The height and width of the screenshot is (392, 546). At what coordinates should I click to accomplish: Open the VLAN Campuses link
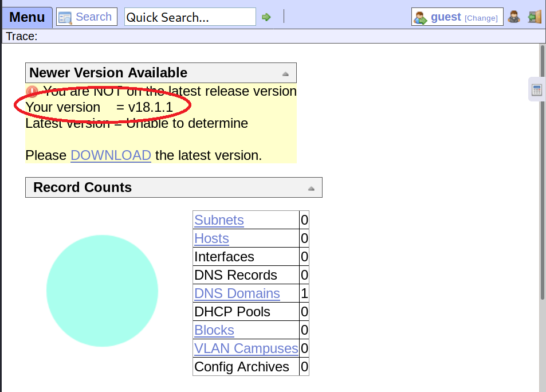(246, 348)
